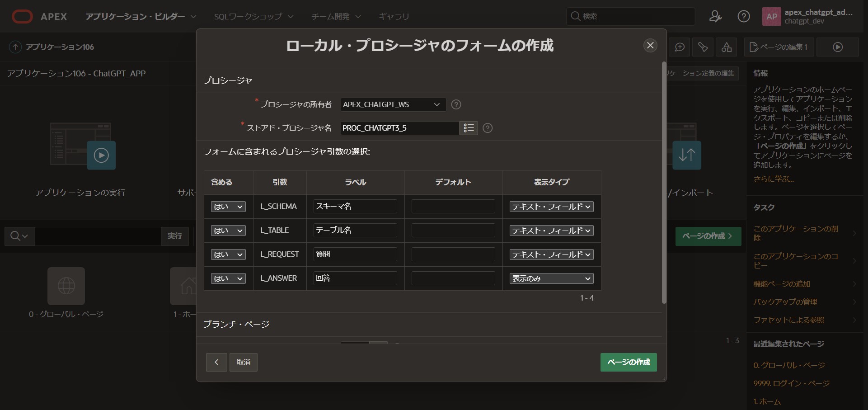Click the page search text field
The width and height of the screenshot is (868, 410).
(98, 236)
